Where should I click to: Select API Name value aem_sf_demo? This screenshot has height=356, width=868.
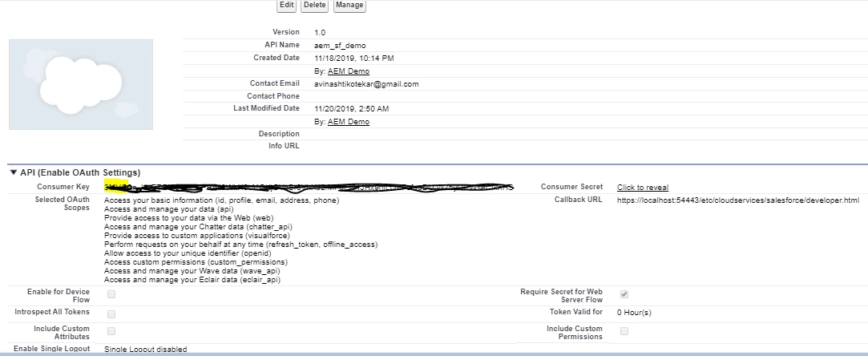click(x=340, y=46)
